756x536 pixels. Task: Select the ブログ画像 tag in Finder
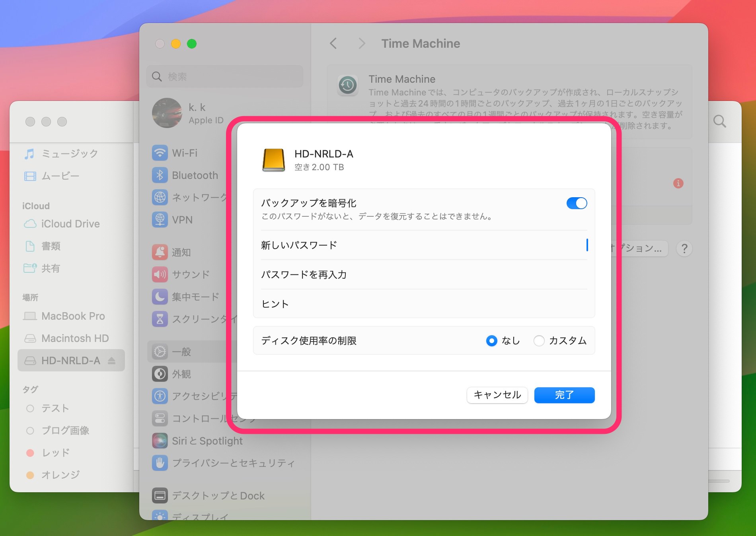click(71, 431)
